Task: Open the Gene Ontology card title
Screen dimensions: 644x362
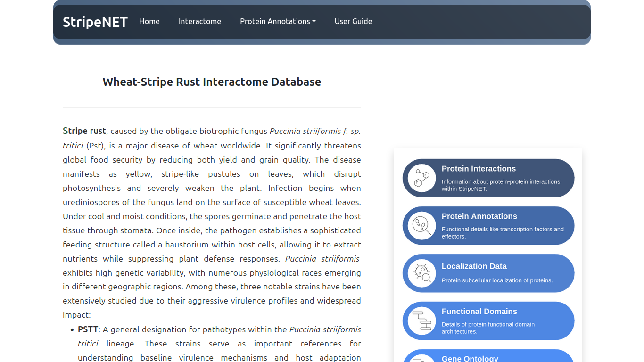Action: [470, 359]
